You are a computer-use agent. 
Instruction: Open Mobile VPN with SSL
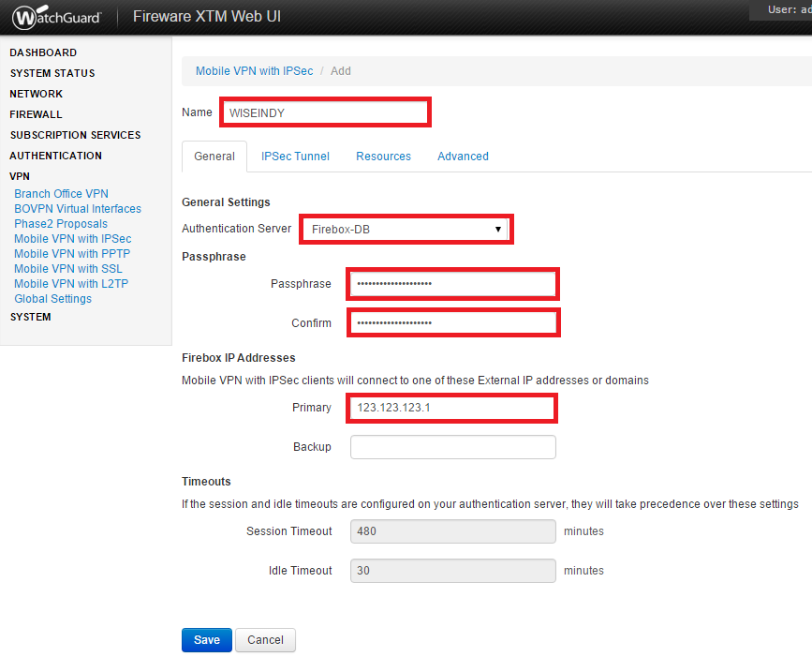[67, 269]
